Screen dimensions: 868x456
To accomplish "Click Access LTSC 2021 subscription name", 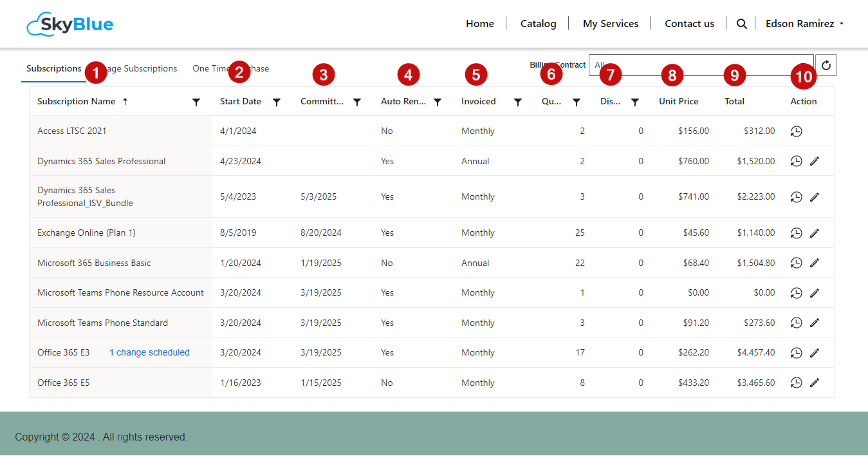I will coord(72,131).
